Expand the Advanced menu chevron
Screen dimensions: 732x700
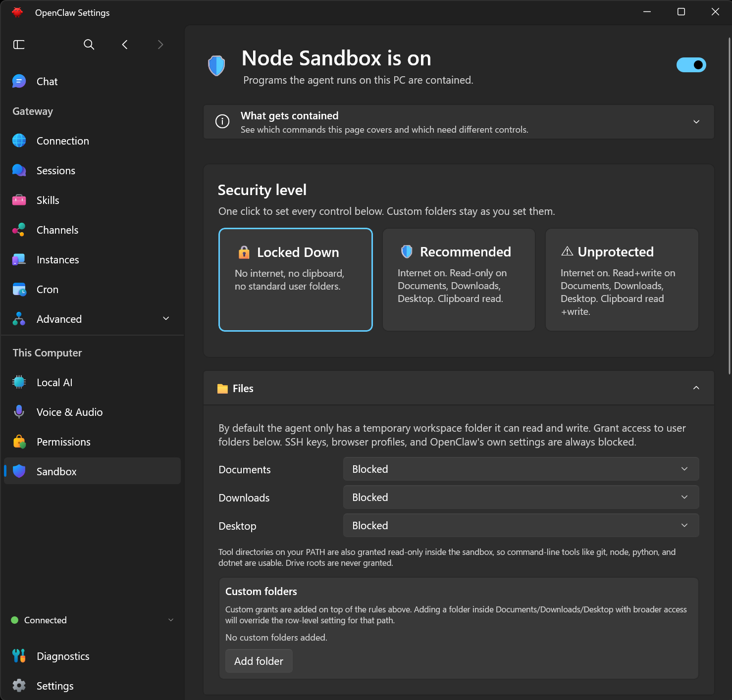pos(166,319)
